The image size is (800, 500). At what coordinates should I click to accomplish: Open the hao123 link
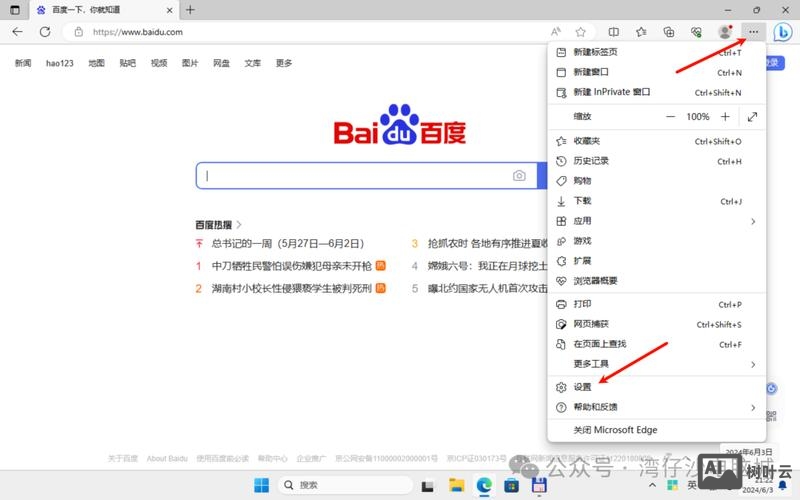coord(60,63)
